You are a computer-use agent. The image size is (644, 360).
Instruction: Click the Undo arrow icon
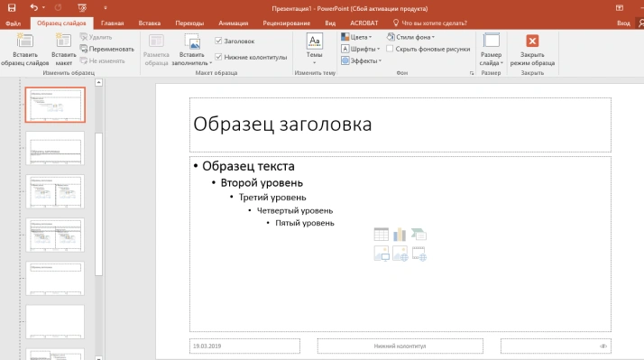pyautogui.click(x=34, y=7)
